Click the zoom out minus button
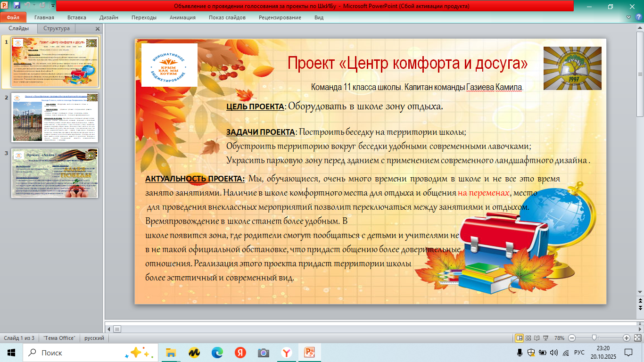644x362 pixels. [572, 338]
